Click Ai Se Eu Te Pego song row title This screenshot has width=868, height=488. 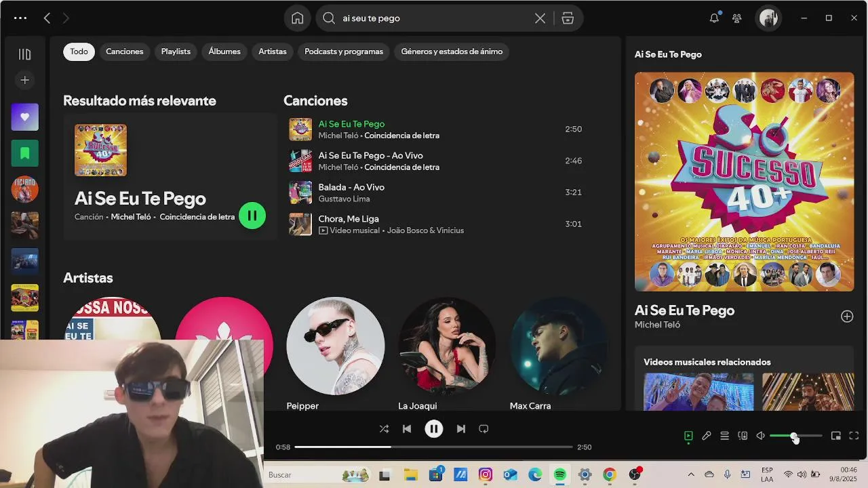(x=351, y=124)
